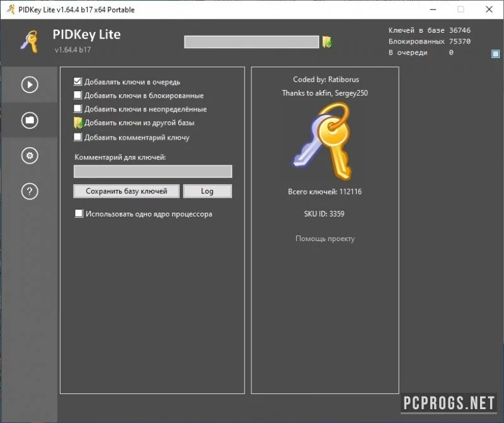Image resolution: width=504 pixels, height=423 pixels.
Task: Click 'Thanks to akfin, Sergey250' text
Action: pos(325,93)
